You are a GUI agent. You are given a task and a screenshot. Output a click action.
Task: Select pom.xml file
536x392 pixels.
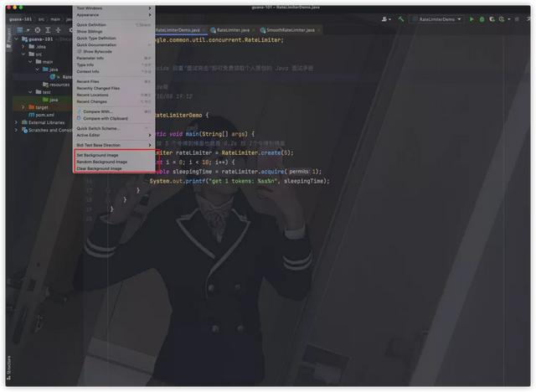pos(41,115)
